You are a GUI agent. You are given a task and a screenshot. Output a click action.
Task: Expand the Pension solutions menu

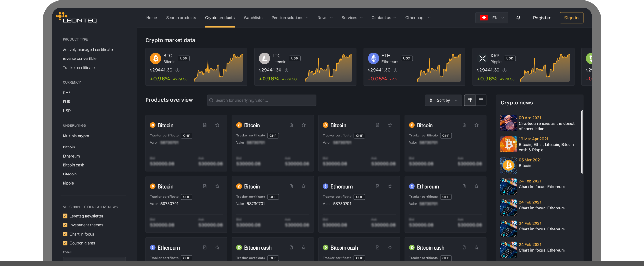tap(290, 18)
